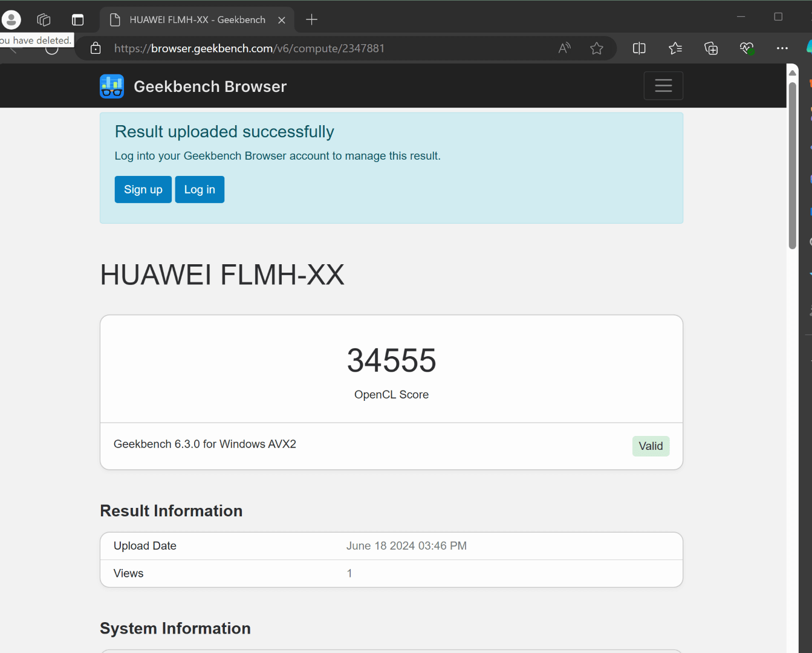The height and width of the screenshot is (653, 812).
Task: Open Settings and more ellipsis menu
Action: pyautogui.click(x=782, y=48)
